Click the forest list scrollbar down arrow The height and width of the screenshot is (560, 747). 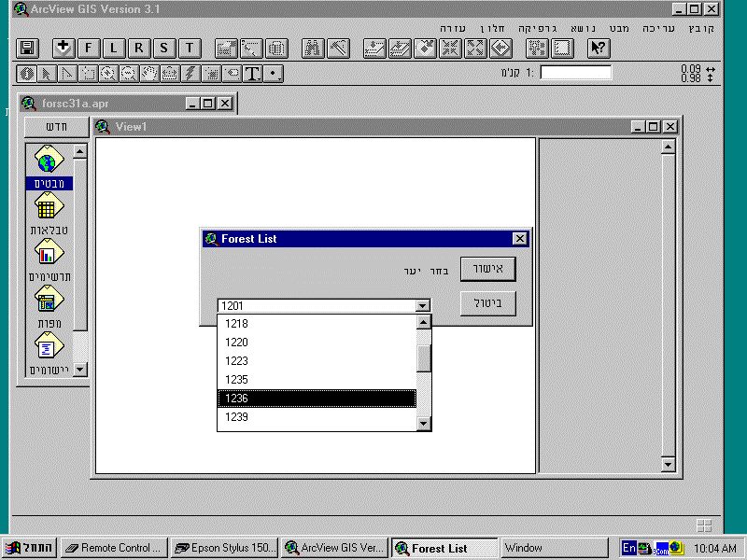424,424
